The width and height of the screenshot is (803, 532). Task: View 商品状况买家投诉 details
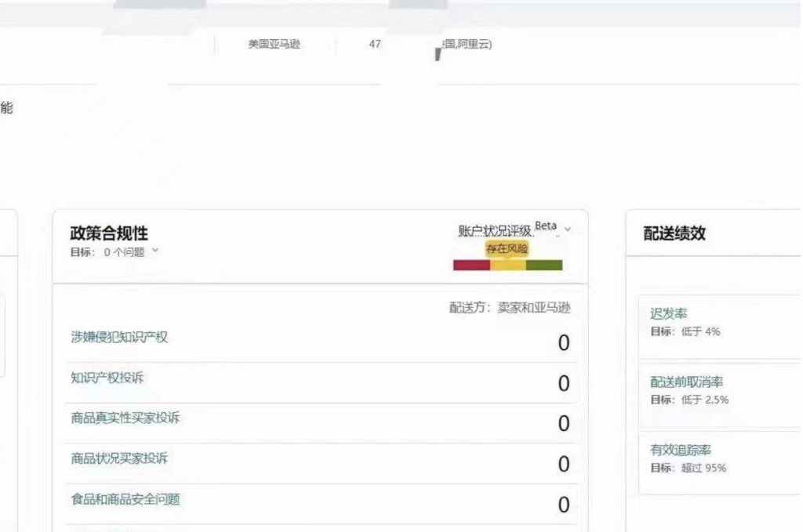[119, 458]
